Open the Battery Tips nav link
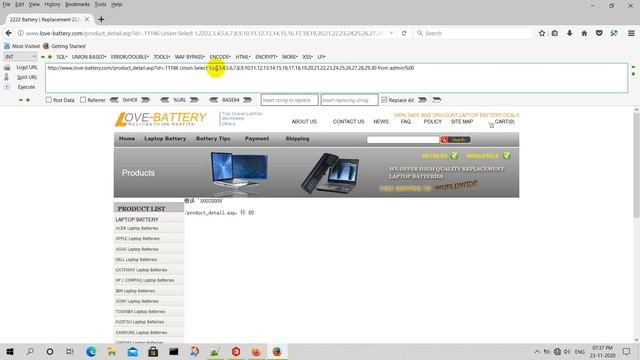This screenshot has width=640, height=360. [213, 139]
